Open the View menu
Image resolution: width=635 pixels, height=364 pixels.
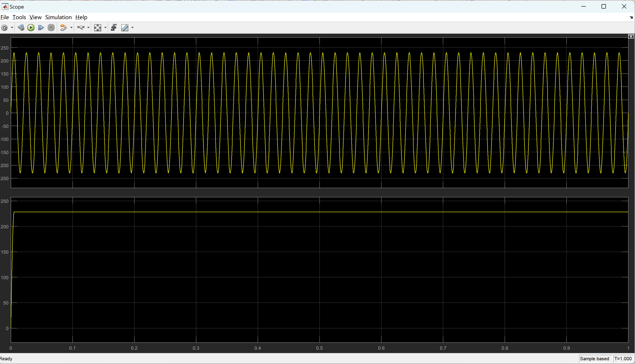[x=35, y=17]
